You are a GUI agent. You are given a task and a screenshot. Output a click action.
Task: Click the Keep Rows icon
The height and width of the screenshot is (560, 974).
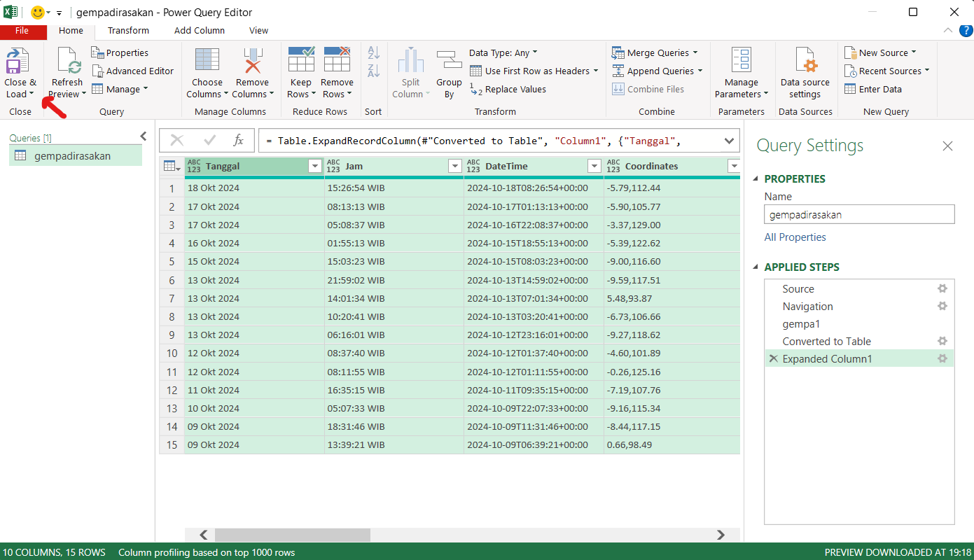[x=301, y=59]
